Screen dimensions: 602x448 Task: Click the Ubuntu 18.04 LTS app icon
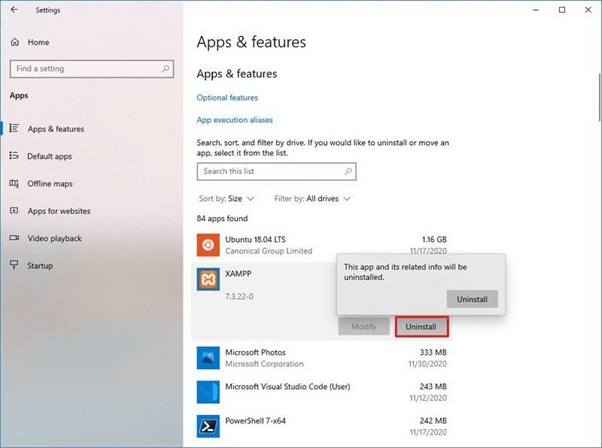208,243
